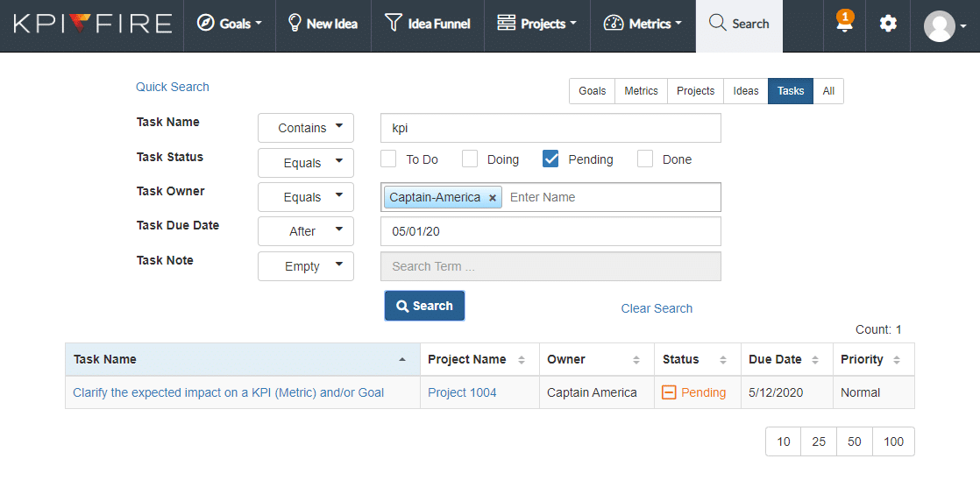Sort by the Task Name column arrow
This screenshot has height=480, width=980.
[x=402, y=359]
